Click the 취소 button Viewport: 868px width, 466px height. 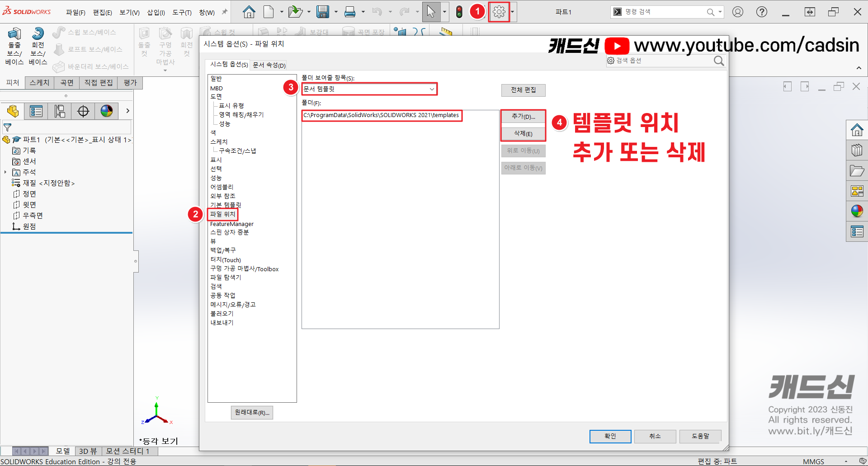pyautogui.click(x=655, y=436)
